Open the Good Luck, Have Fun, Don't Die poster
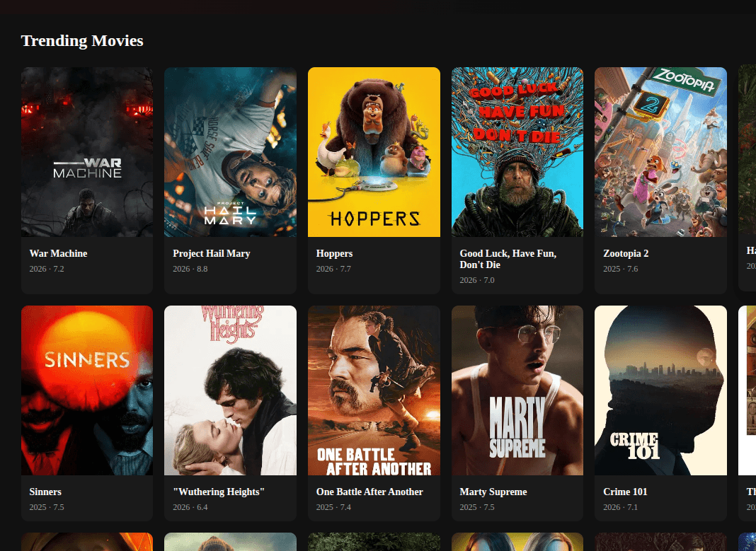The height and width of the screenshot is (551, 756). click(517, 151)
